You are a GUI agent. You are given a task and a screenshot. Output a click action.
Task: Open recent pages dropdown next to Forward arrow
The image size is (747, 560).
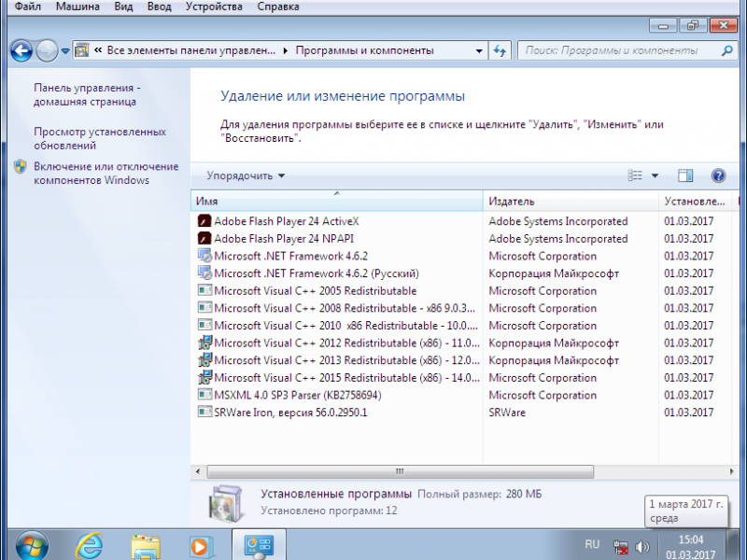(65, 51)
